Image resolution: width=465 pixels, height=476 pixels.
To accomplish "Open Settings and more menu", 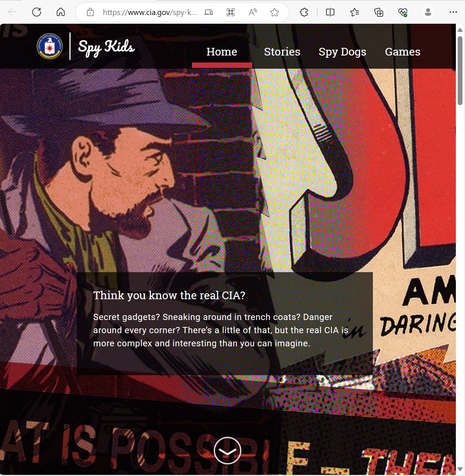I will click(x=453, y=12).
